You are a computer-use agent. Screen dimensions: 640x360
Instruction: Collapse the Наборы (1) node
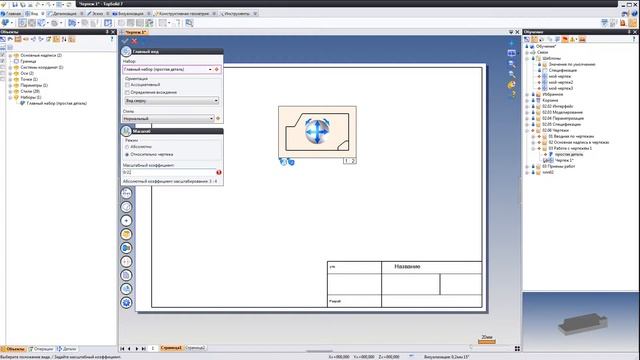click(x=10, y=98)
